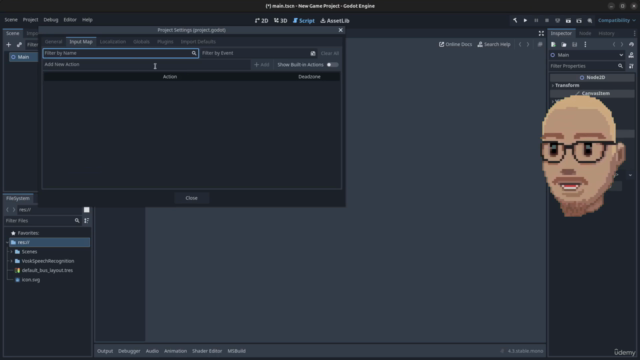Click the file sort icon in FileSystem

[87, 220]
